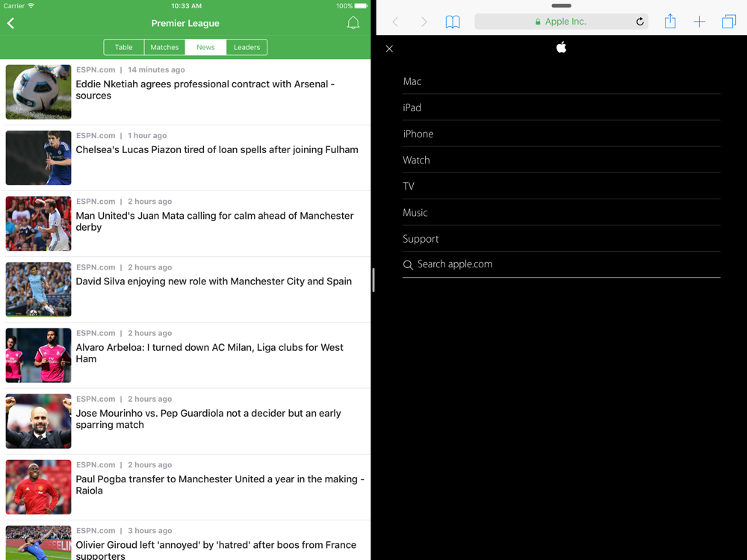This screenshot has height=560, width=747.
Task: Tap the Paul Pogba photo thumbnail
Action: [39, 487]
